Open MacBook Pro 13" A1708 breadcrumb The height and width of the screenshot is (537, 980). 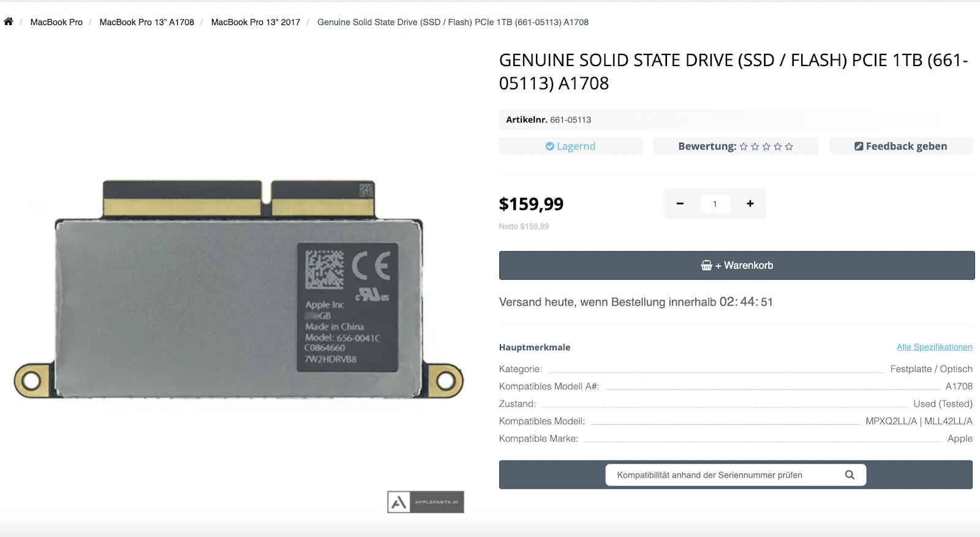click(147, 22)
